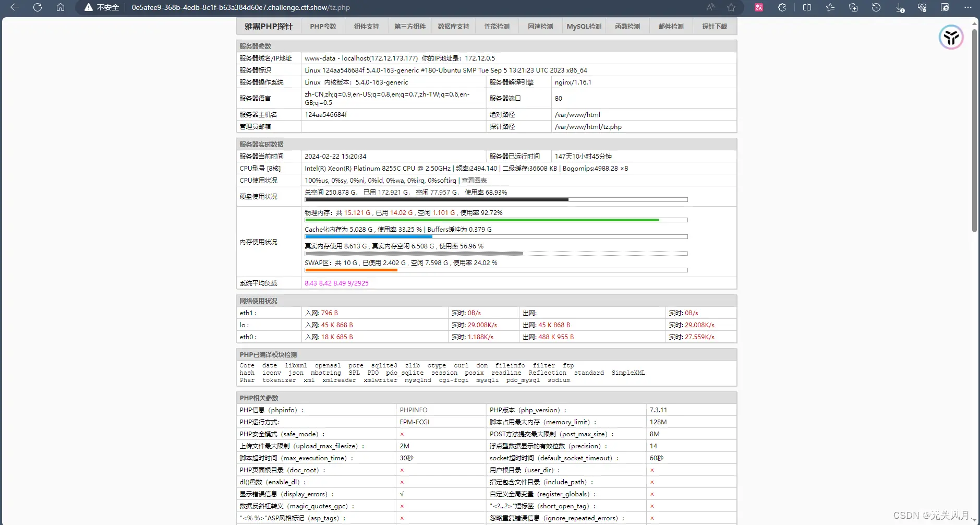Click the PHP相关参数 section header
980x525 pixels.
(x=487, y=398)
